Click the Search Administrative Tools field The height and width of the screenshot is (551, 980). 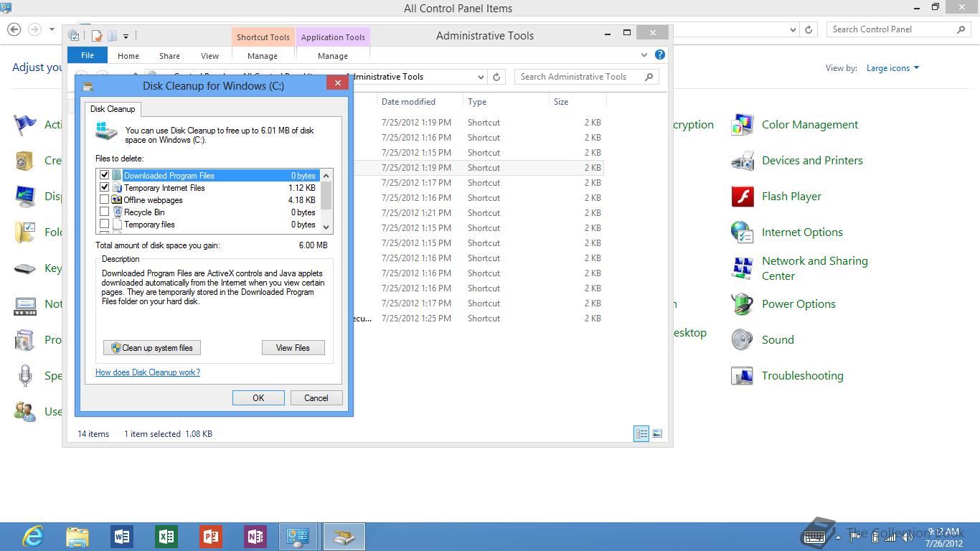click(x=586, y=77)
